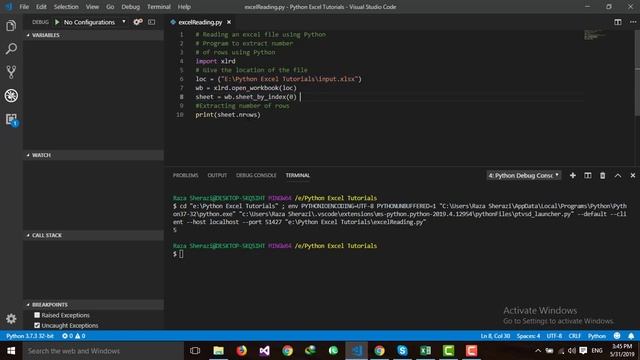Open the Debug menu
Viewport: 640px width, 360px height.
(x=131, y=7)
